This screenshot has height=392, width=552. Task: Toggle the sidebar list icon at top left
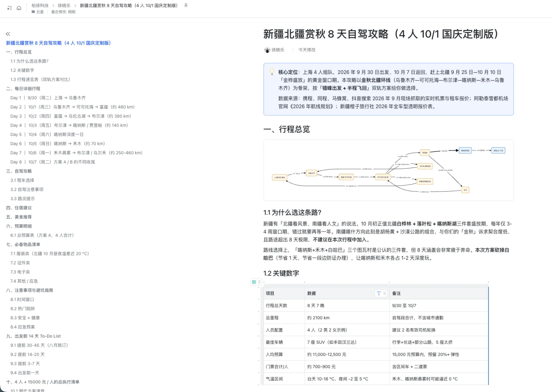pyautogui.click(x=10, y=8)
